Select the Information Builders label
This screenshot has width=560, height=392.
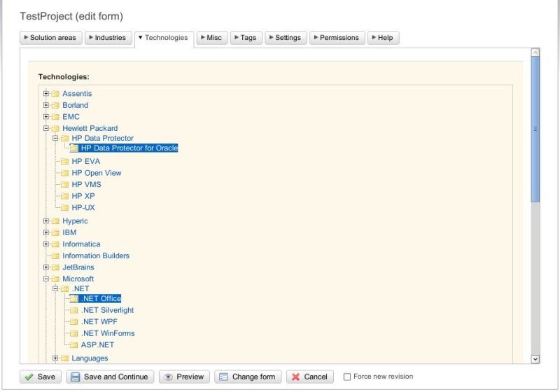click(96, 255)
